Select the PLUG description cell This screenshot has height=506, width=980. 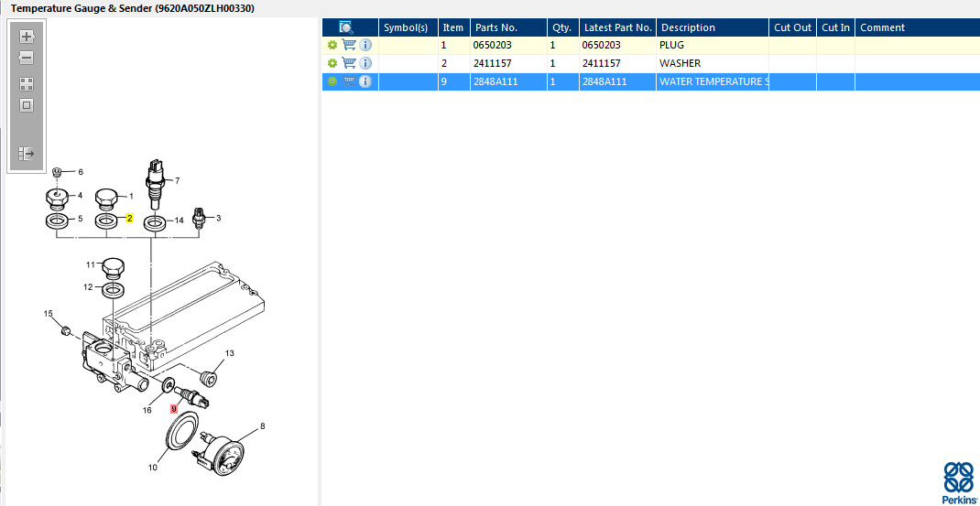[x=713, y=46]
